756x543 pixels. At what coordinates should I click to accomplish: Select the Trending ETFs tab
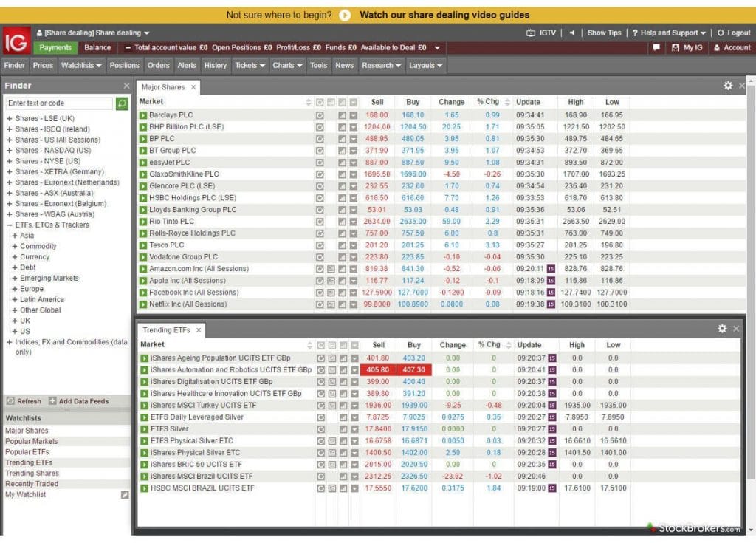click(x=166, y=330)
